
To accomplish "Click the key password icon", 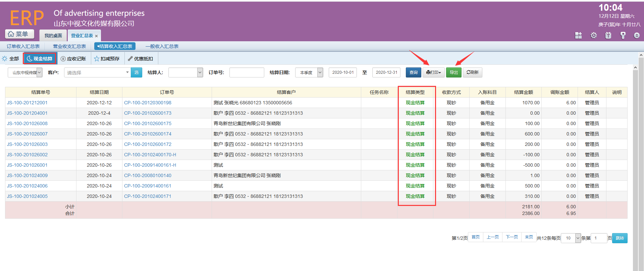I will pyautogui.click(x=623, y=35).
